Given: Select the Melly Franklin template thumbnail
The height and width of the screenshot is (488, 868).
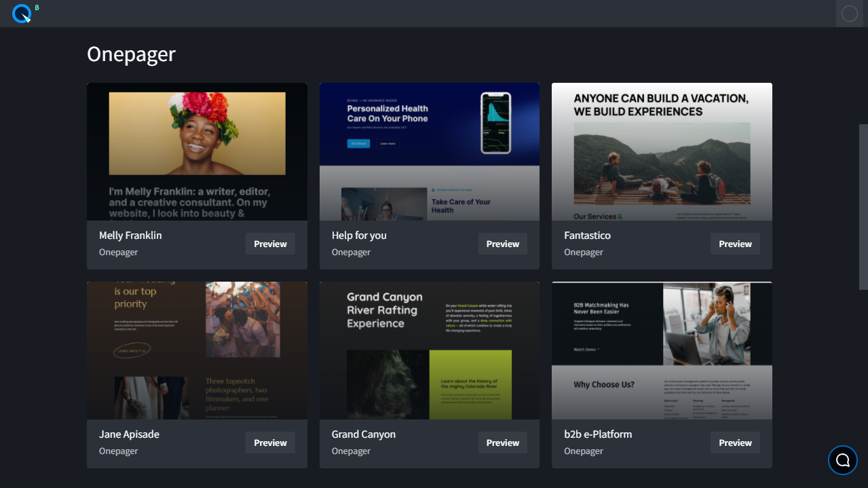Looking at the screenshot, I should click(x=197, y=151).
